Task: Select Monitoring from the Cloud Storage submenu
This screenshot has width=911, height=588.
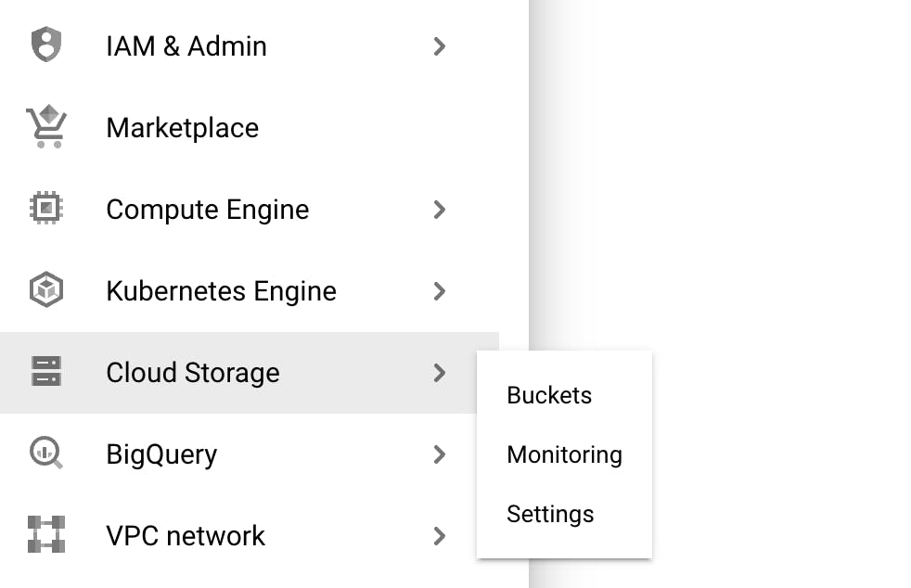Action: click(x=564, y=454)
